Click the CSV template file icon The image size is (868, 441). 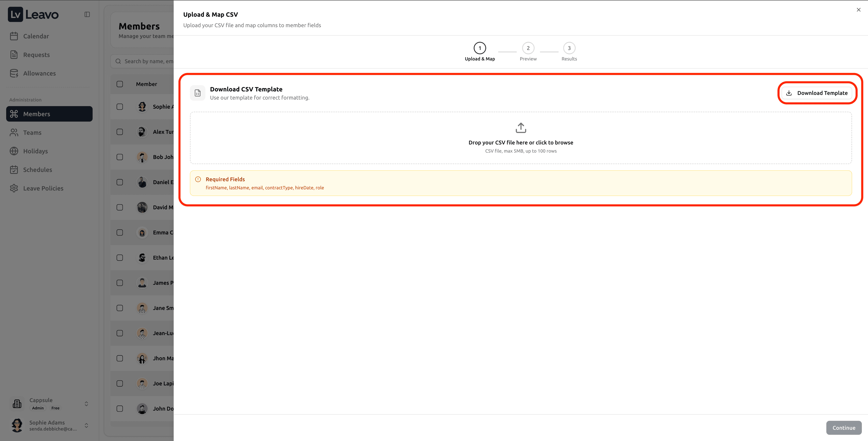(198, 93)
